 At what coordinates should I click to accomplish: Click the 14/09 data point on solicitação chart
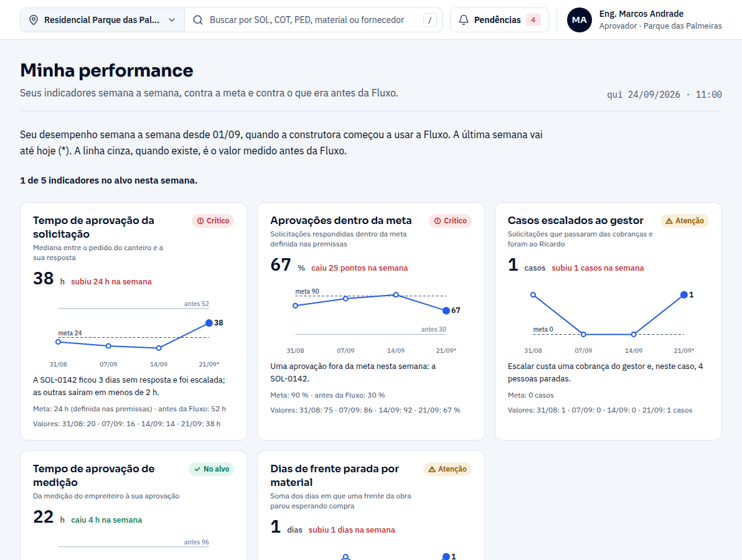point(159,348)
